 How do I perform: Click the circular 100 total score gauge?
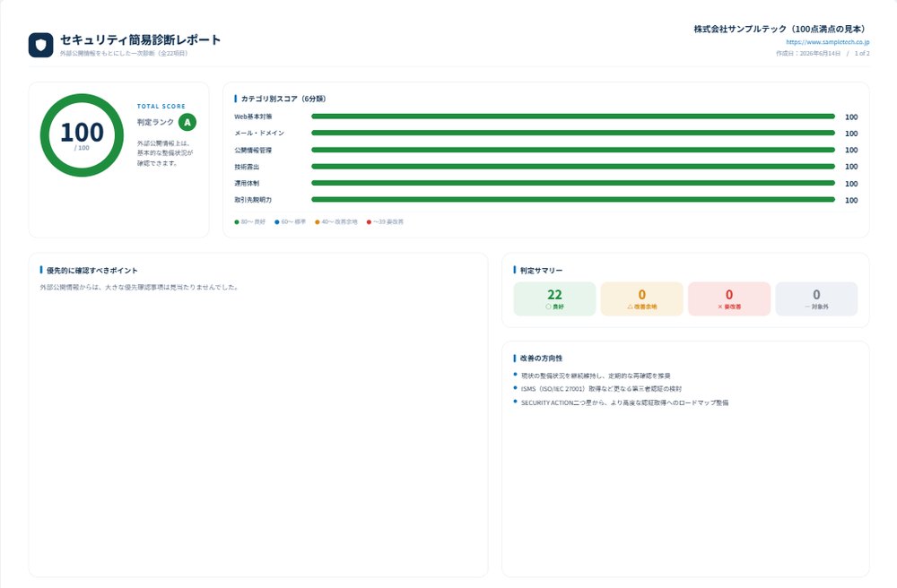(x=82, y=135)
